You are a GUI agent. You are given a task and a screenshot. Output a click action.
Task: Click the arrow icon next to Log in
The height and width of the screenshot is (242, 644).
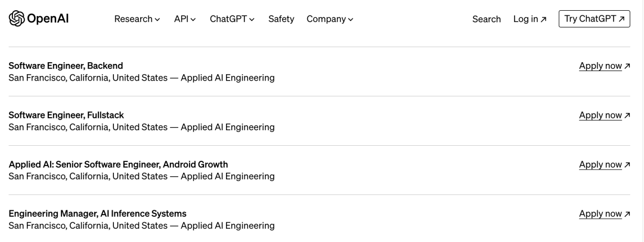coord(543,20)
